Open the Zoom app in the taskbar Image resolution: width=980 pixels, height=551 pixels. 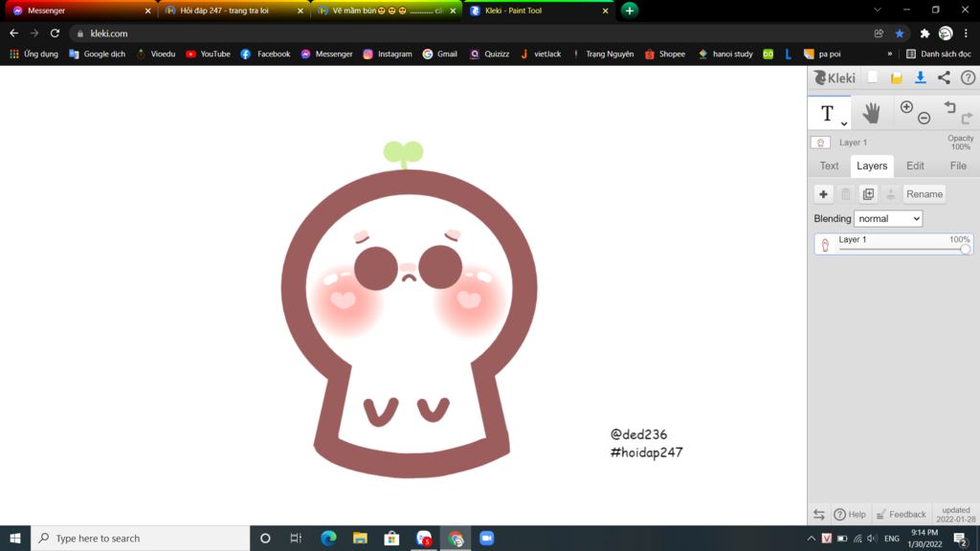(486, 538)
